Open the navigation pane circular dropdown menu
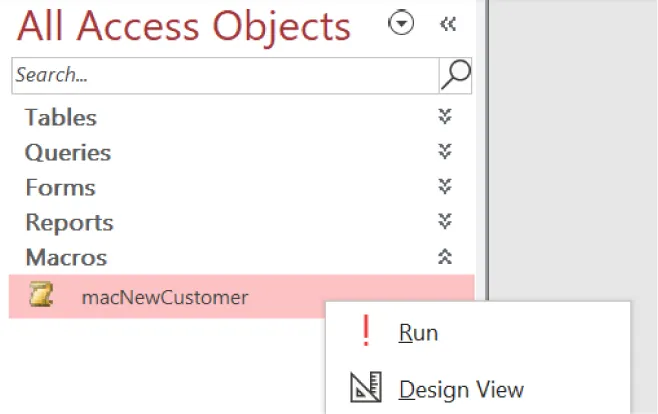Image resolution: width=658 pixels, height=414 pixels. pyautogui.click(x=401, y=24)
